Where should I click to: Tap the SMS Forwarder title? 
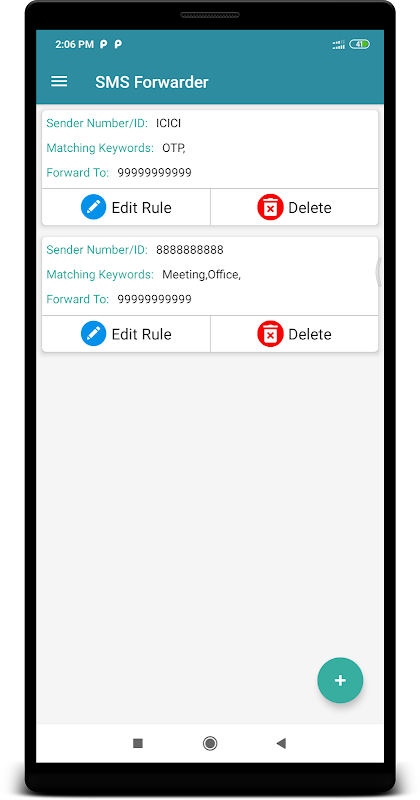click(152, 82)
